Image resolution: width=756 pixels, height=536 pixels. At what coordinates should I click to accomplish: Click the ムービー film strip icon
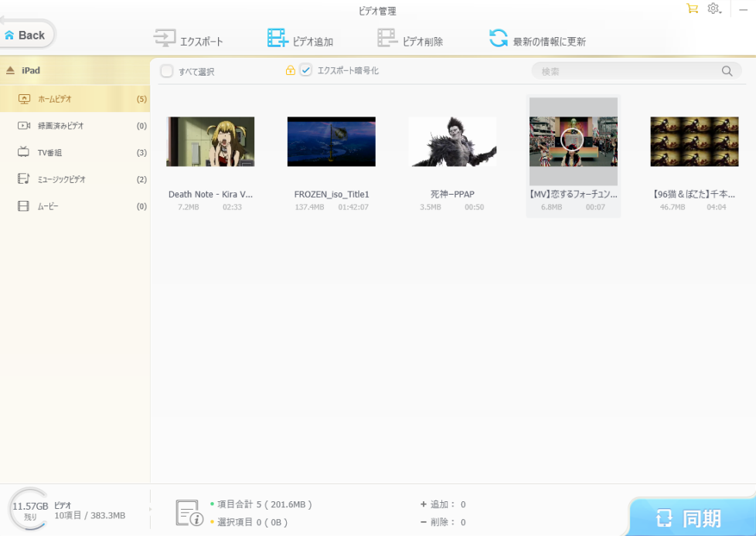coord(24,206)
